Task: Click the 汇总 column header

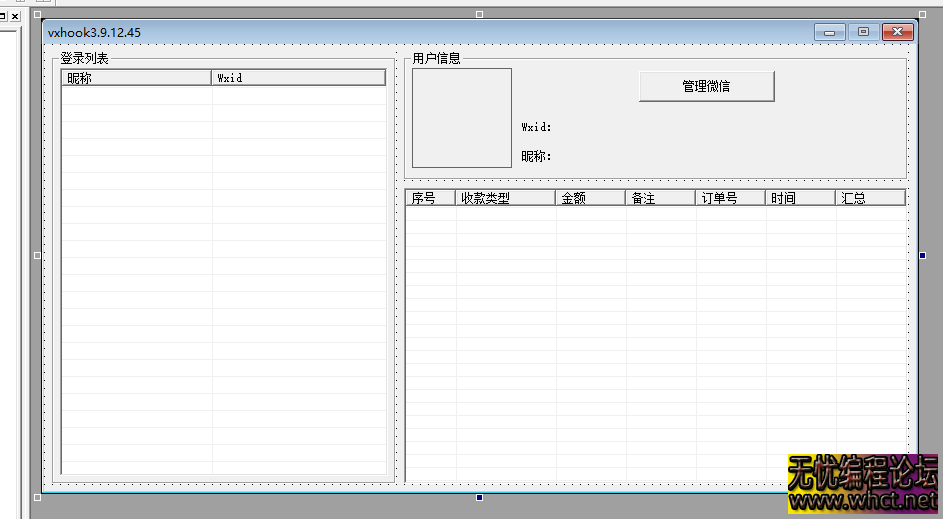Action: coord(870,198)
